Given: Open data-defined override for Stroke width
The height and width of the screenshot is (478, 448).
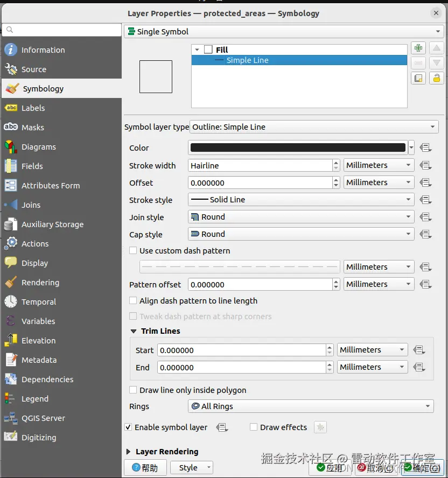Looking at the screenshot, I should click(425, 166).
